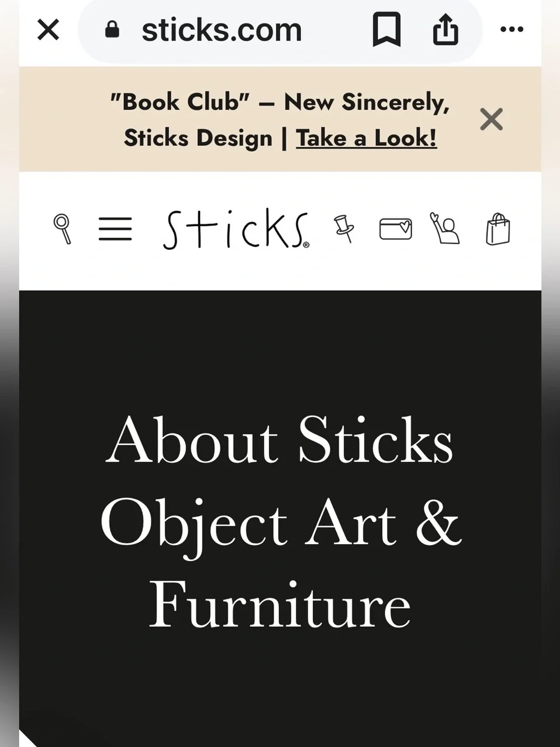Tap the padlock security icon
This screenshot has width=560, height=747.
pos(112,29)
